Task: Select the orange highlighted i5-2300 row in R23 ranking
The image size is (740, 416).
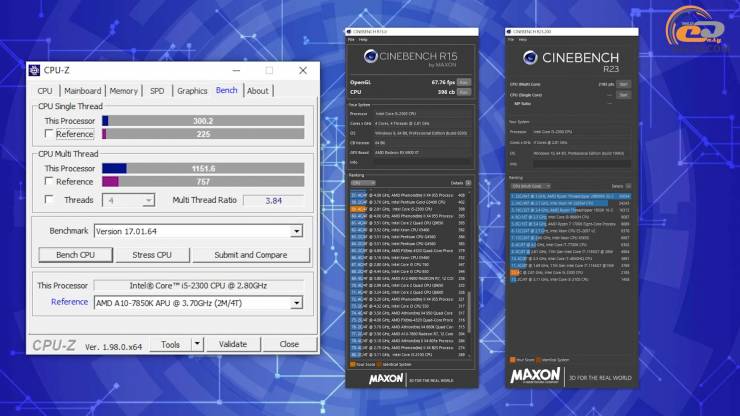Action: pos(571,273)
